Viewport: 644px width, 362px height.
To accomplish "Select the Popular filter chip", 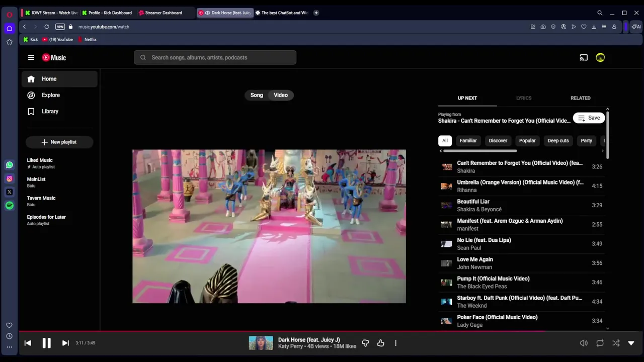I will pos(527,141).
